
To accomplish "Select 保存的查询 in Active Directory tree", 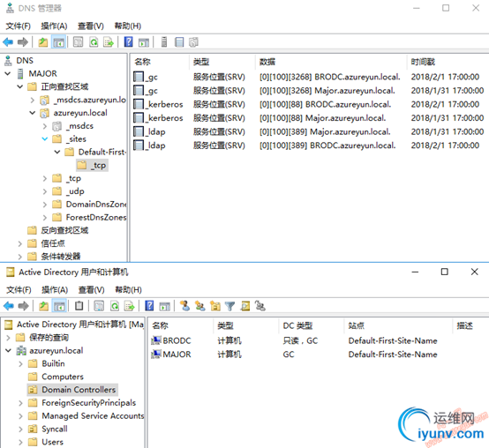I will [x=42, y=338].
